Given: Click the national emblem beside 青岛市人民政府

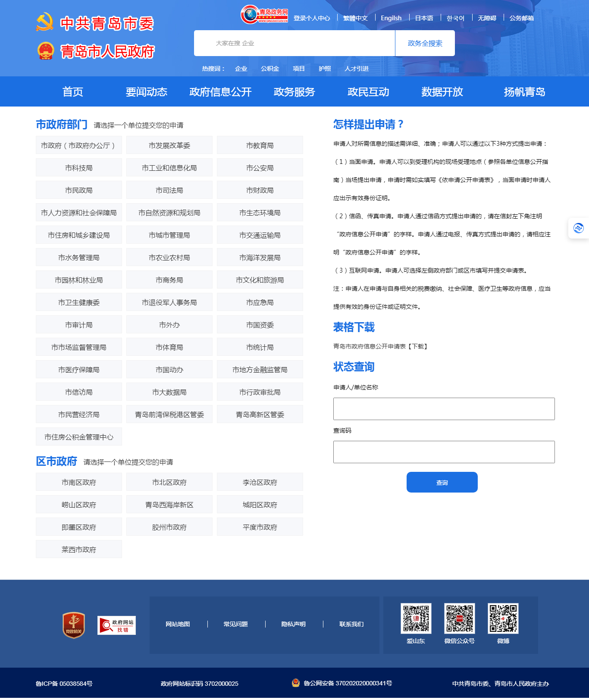Looking at the screenshot, I should click(x=46, y=51).
